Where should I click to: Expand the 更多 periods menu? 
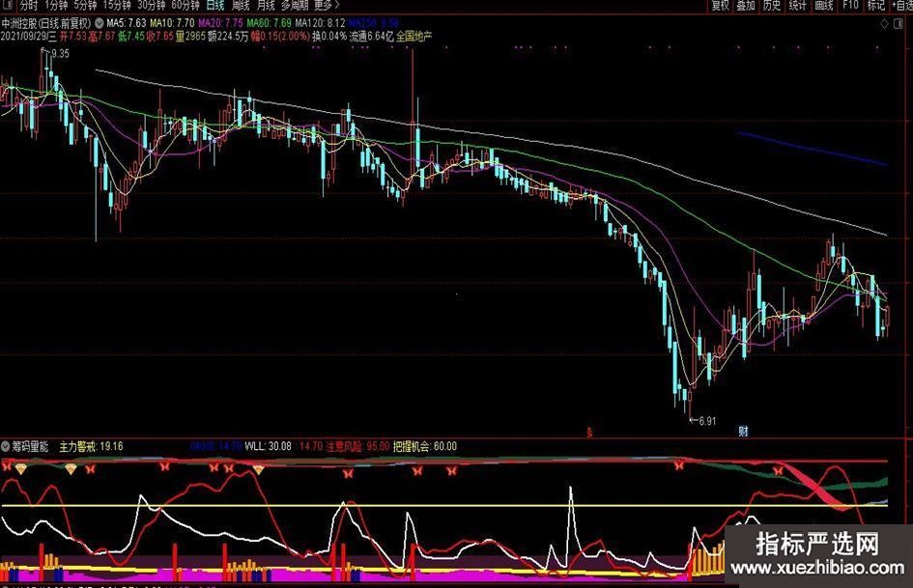327,6
